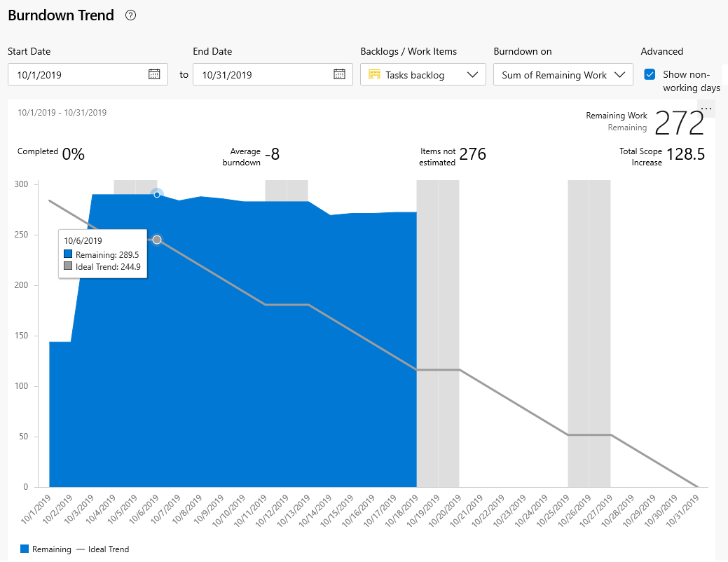Click the Completed 0% value

74,154
